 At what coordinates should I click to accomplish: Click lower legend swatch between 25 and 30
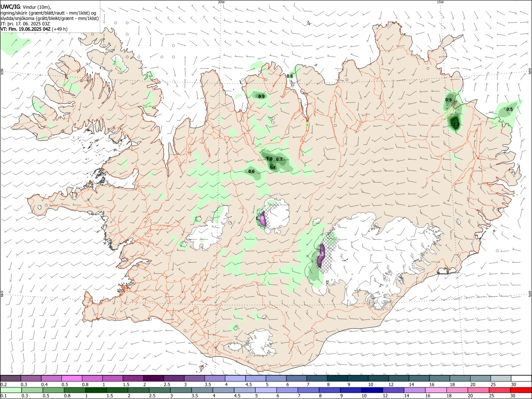[500, 390]
